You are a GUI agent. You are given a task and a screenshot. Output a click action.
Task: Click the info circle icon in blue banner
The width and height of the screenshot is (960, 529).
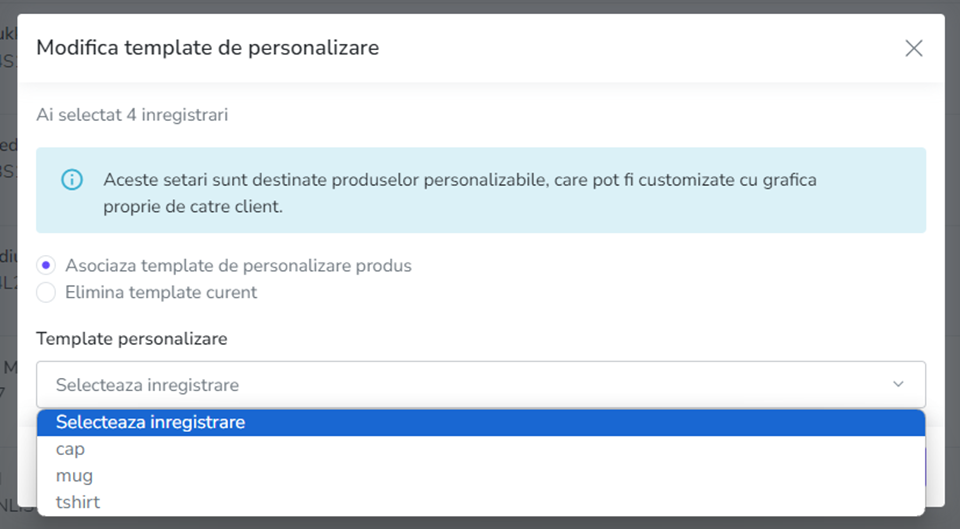72,180
